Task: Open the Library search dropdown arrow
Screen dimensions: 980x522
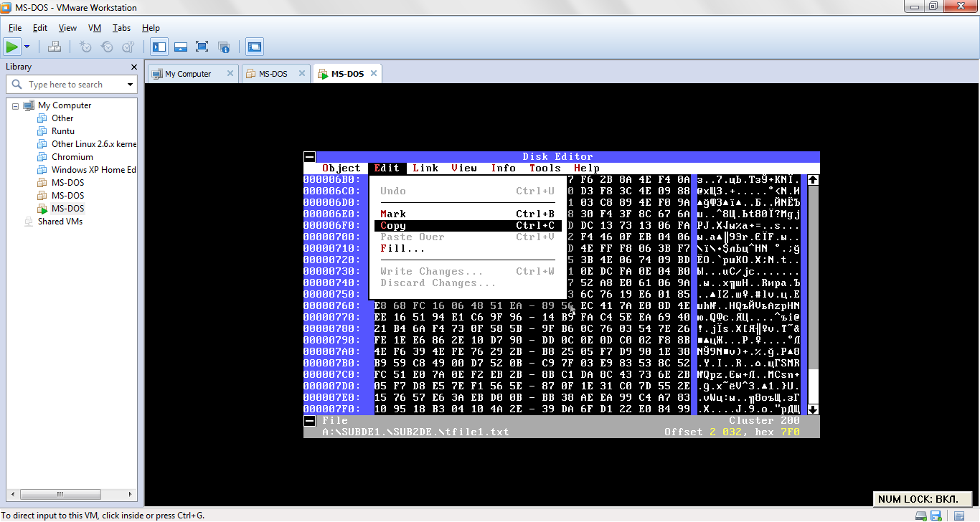Action: [x=130, y=85]
